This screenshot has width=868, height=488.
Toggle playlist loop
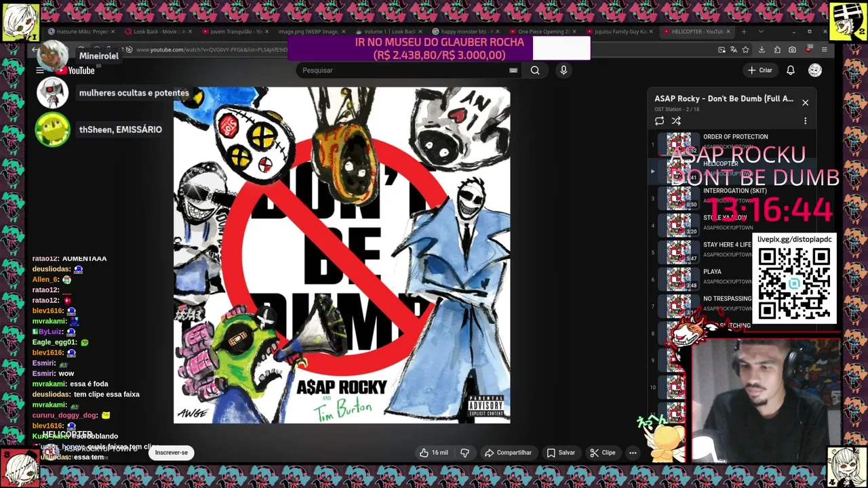point(659,121)
